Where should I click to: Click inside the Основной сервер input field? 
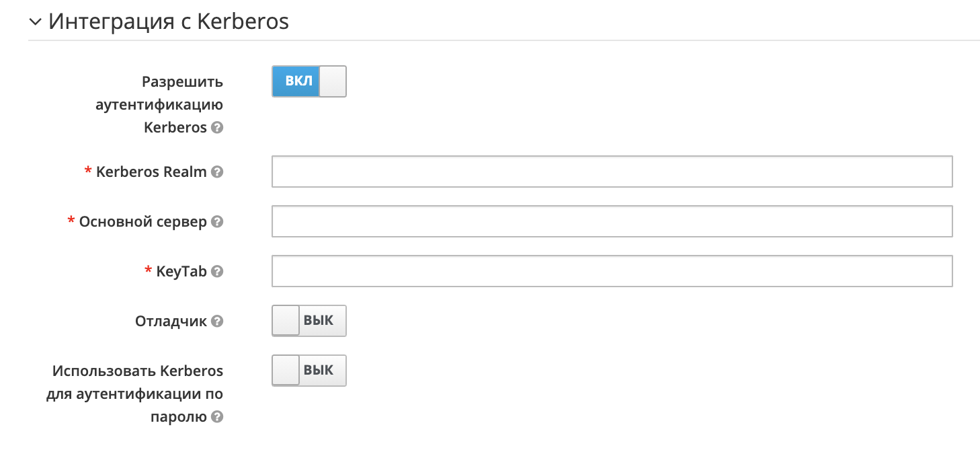[612, 221]
